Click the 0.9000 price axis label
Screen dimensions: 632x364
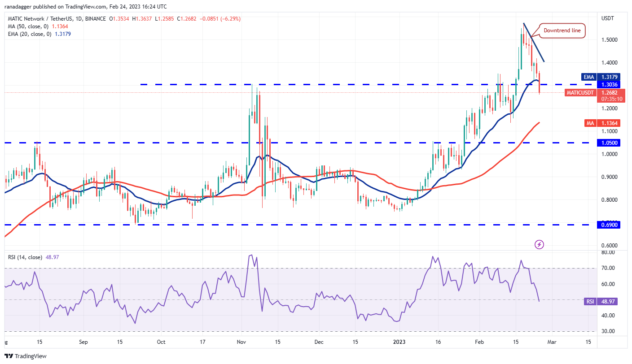tap(610, 177)
